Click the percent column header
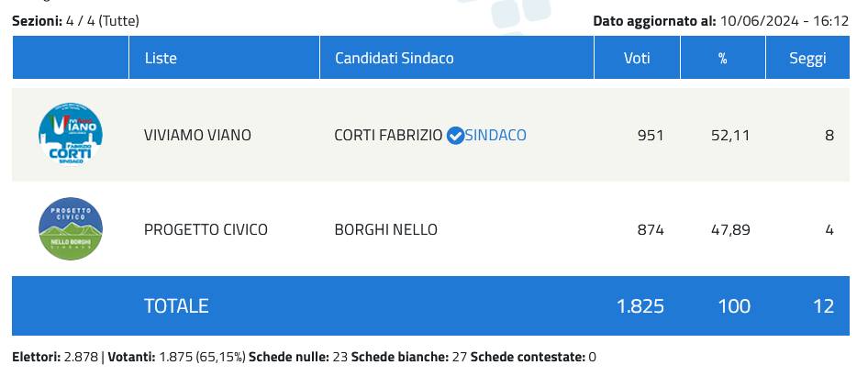 coord(722,58)
